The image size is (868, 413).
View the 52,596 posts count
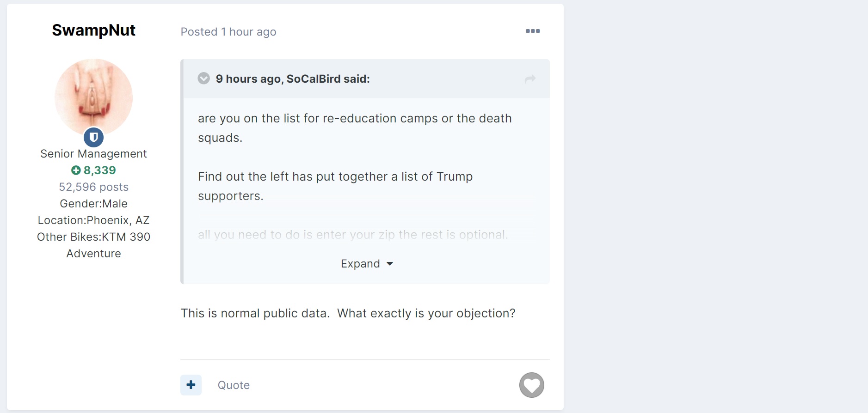tap(94, 187)
